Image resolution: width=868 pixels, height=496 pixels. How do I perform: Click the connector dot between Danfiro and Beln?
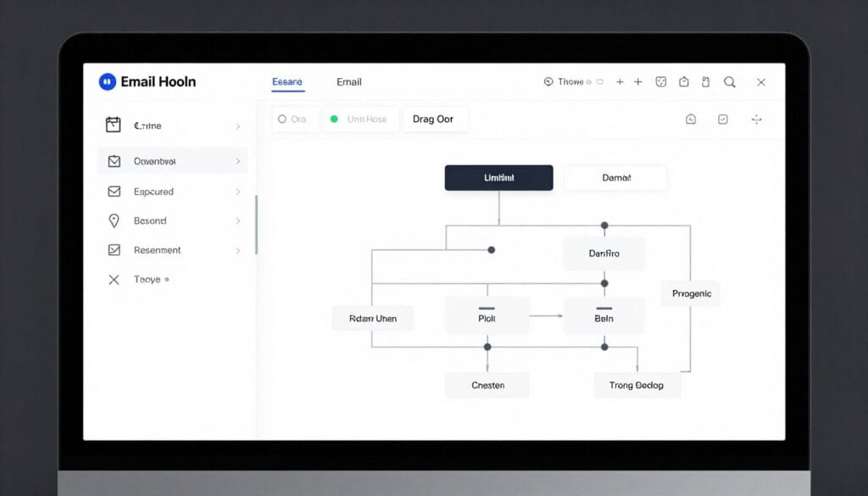[x=604, y=283]
